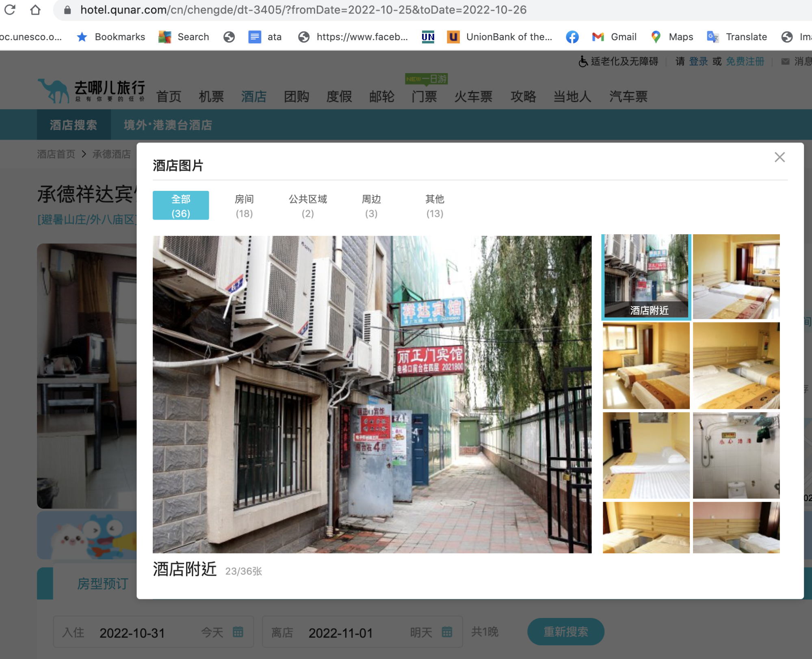The height and width of the screenshot is (659, 812).
Task: Click the 免费注册 link
Action: click(x=745, y=61)
